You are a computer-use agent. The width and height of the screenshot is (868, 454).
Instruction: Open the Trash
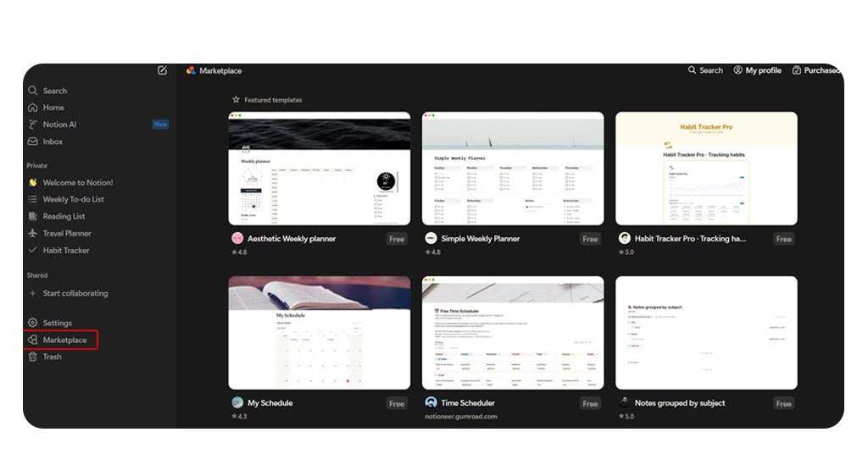coord(52,357)
